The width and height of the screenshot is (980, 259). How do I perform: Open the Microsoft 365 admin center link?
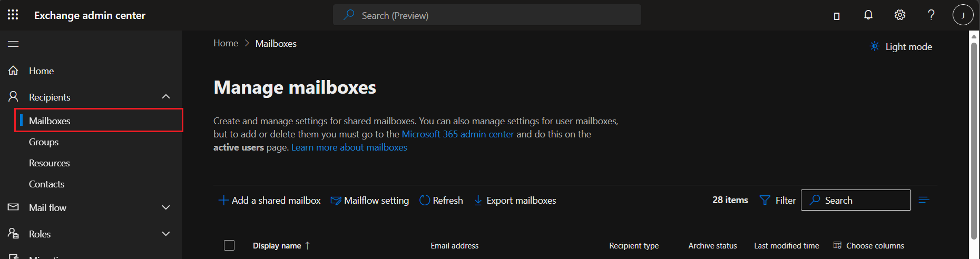click(457, 134)
